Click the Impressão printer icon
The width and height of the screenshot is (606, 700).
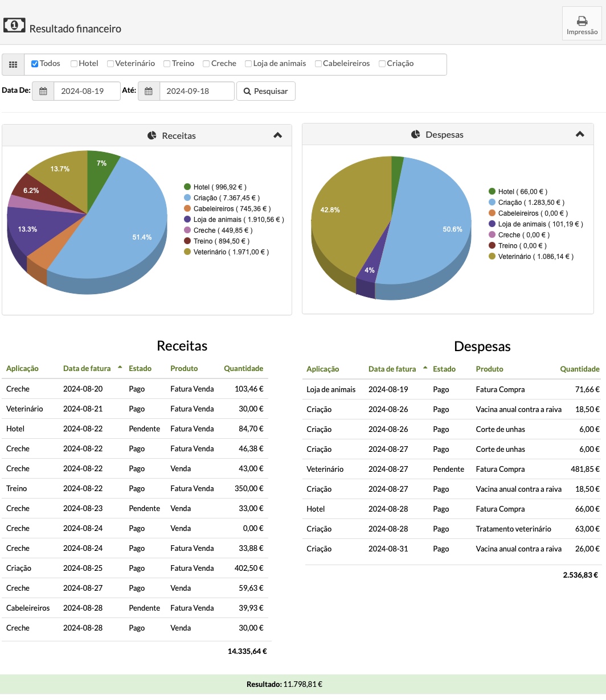582,21
